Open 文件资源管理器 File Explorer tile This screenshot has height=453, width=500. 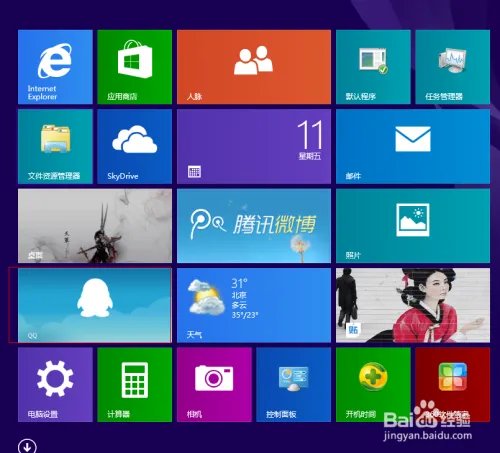point(55,147)
